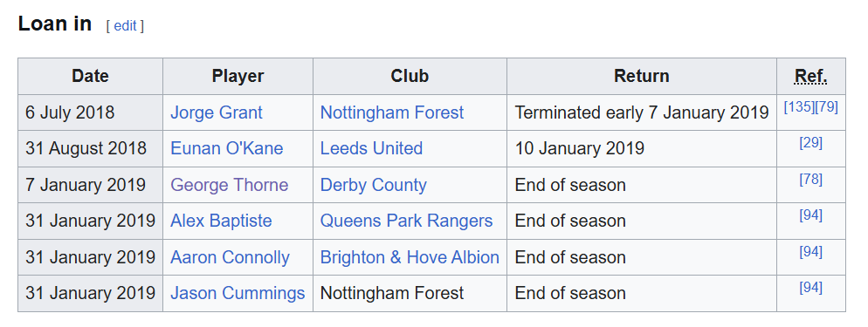Click the Ref. column header abbreviation
Viewport: 868px width, 327px height.
(811, 76)
